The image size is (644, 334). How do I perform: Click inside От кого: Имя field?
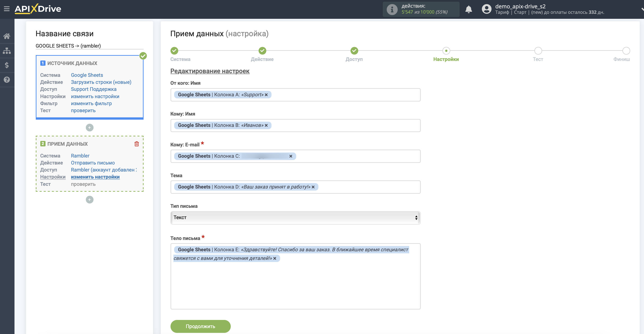(295, 95)
